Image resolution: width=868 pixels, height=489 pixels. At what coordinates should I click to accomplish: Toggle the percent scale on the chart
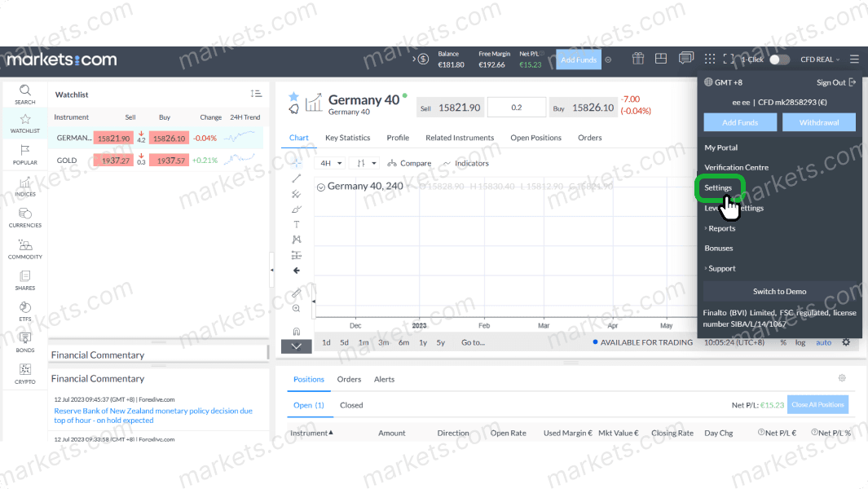pyautogui.click(x=783, y=342)
